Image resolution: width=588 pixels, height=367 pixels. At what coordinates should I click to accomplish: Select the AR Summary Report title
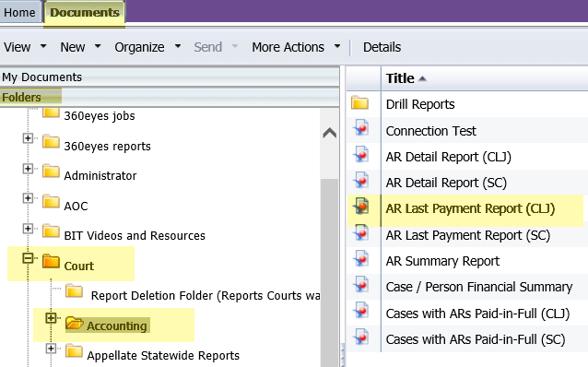tap(442, 261)
